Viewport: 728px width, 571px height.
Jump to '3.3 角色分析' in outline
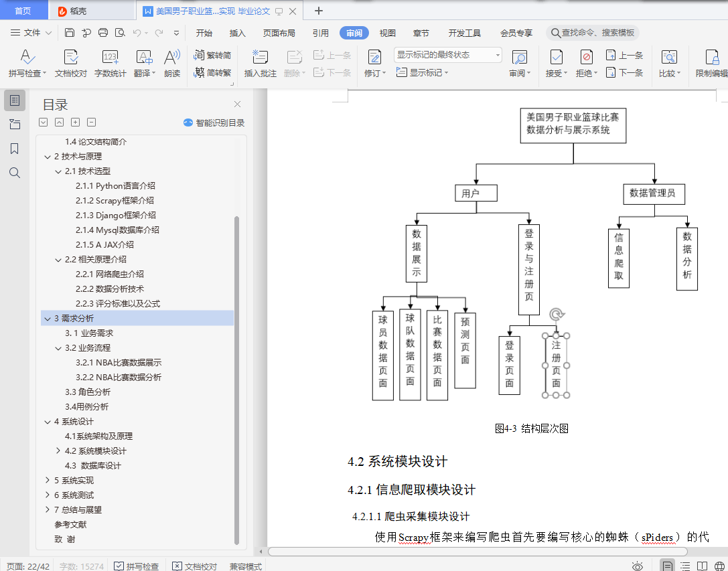click(x=88, y=392)
